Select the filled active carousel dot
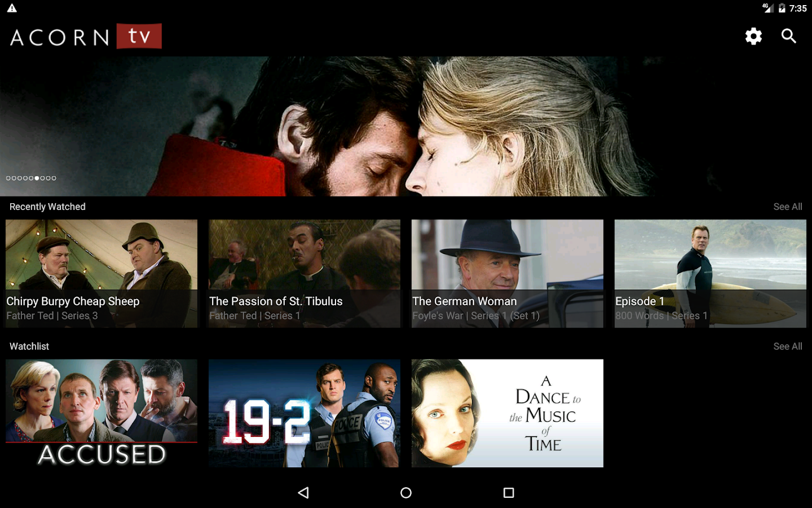Screen dimensions: 812x508 pos(37,178)
